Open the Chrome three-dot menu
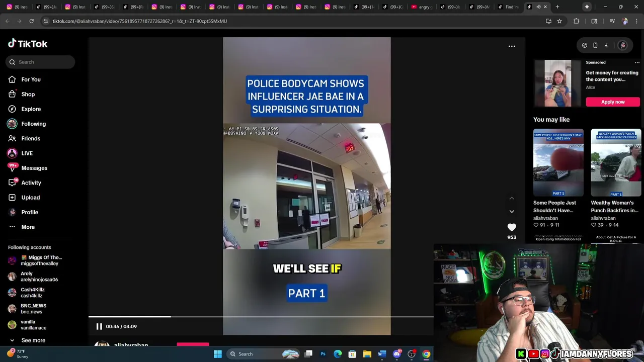 pos(637,21)
